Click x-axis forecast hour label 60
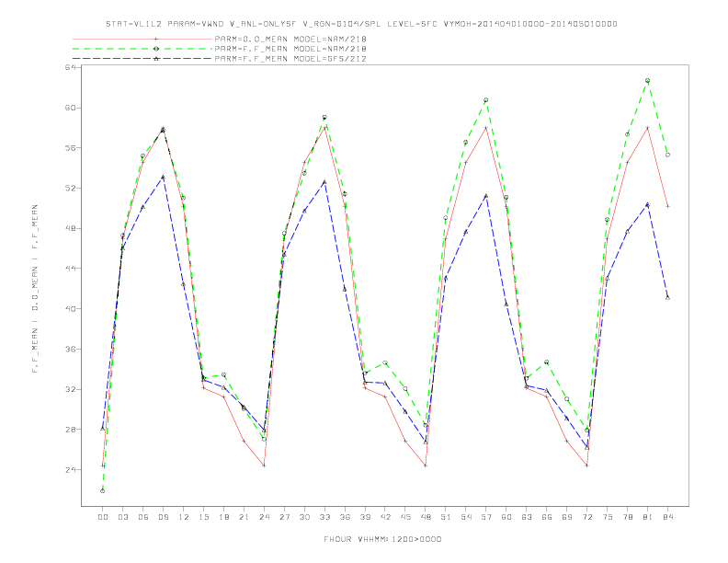Viewport: 728px width, 563px height. 506,517
